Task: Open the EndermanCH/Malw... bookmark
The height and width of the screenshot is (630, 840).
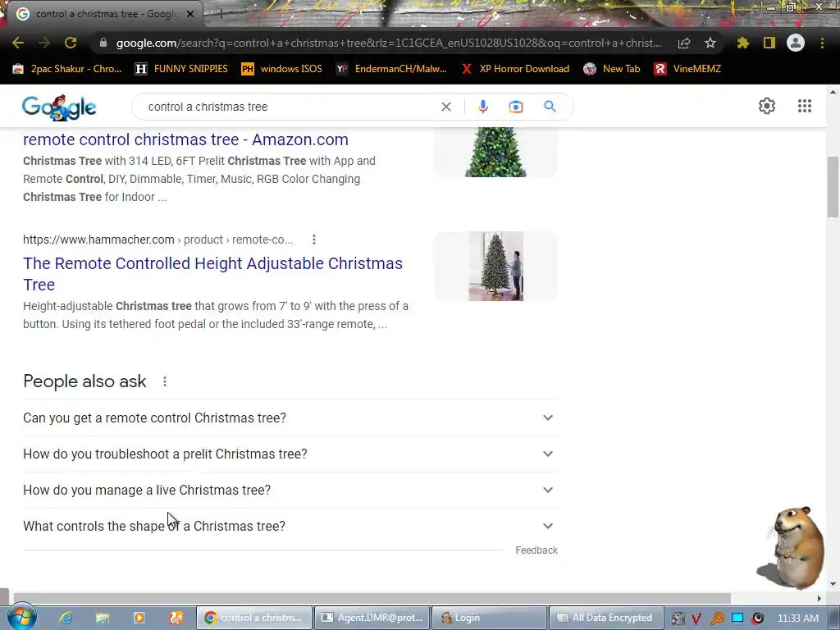Action: click(391, 69)
